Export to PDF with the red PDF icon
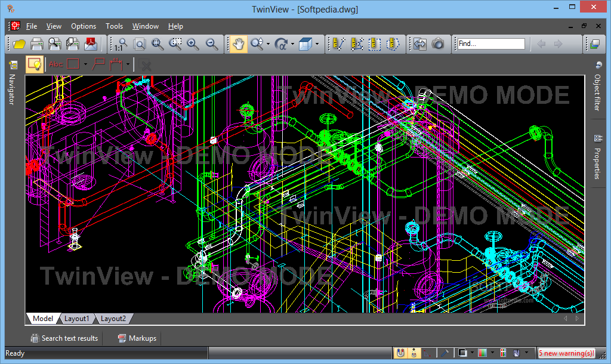The width and height of the screenshot is (611, 364). point(91,44)
